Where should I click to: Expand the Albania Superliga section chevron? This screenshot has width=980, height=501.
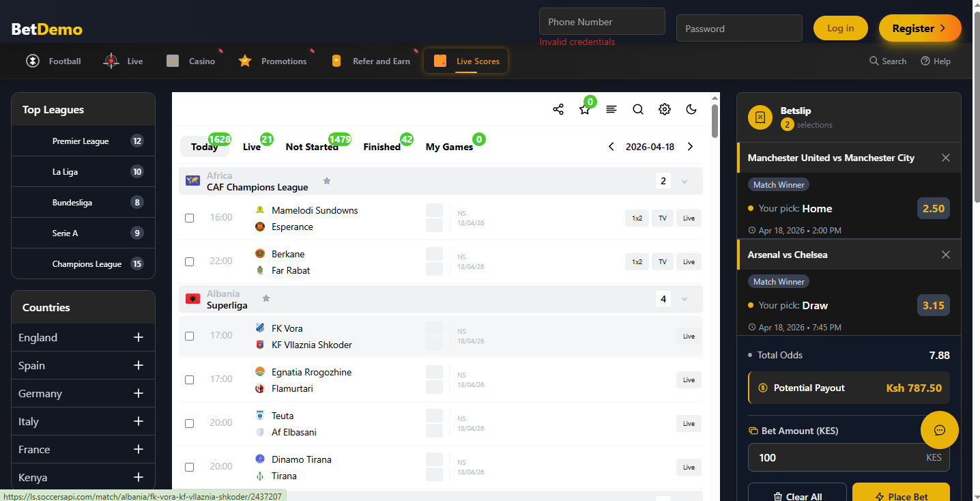click(684, 298)
